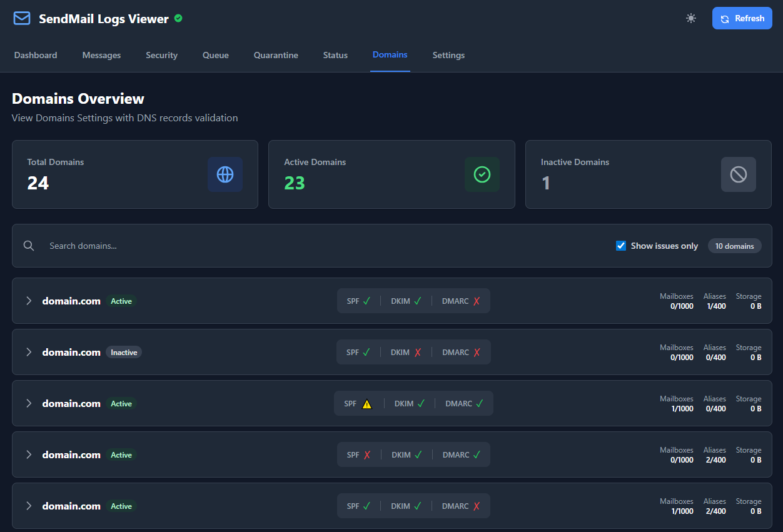This screenshot has height=532, width=783.
Task: Toggle light theme with the sun icon
Action: coord(690,18)
